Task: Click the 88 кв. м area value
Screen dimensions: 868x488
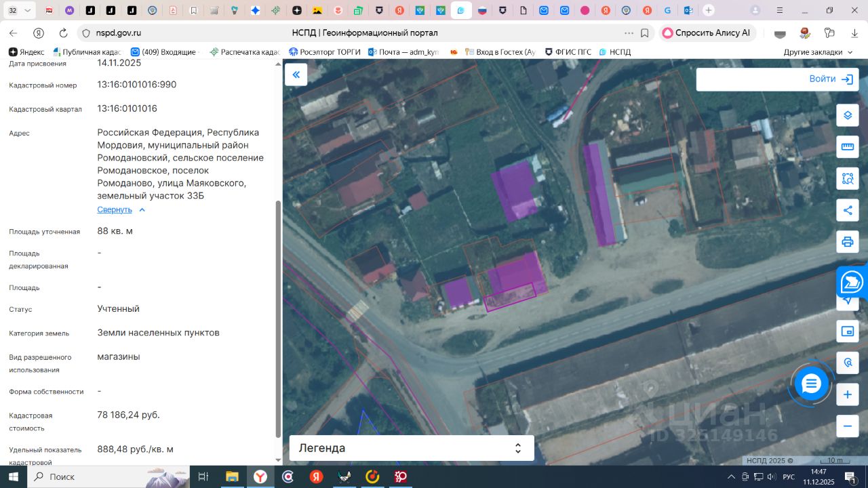Action: click(115, 231)
